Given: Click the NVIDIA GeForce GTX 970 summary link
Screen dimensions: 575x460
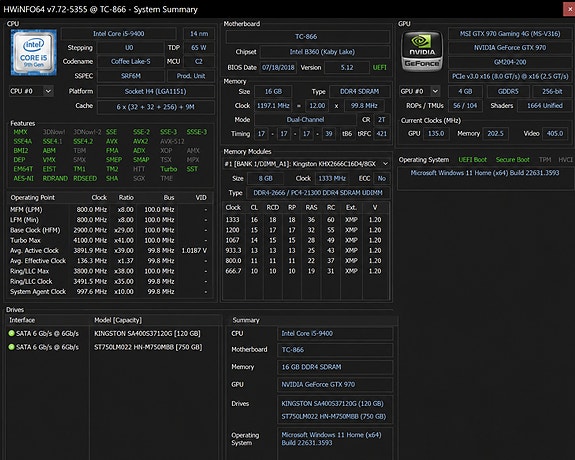Looking at the screenshot, I should tap(318, 384).
